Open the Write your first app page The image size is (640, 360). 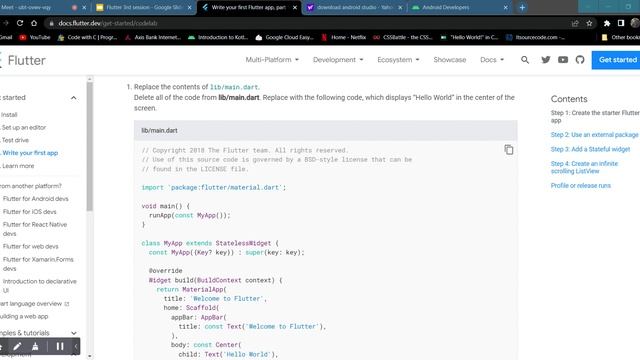(x=30, y=153)
